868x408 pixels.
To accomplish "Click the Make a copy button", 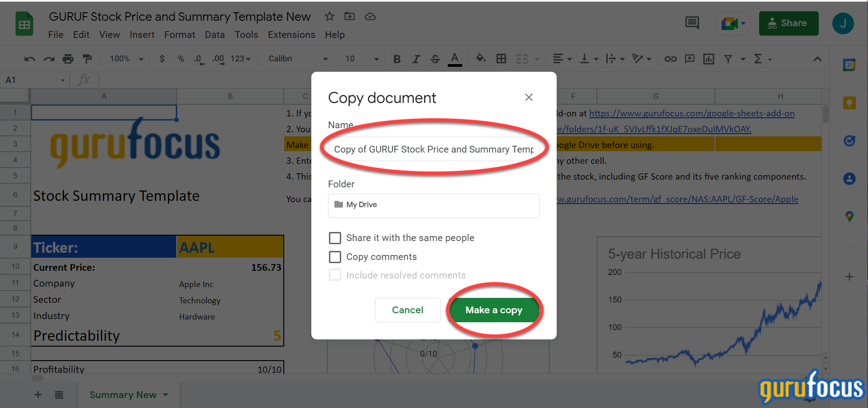I will (x=494, y=310).
